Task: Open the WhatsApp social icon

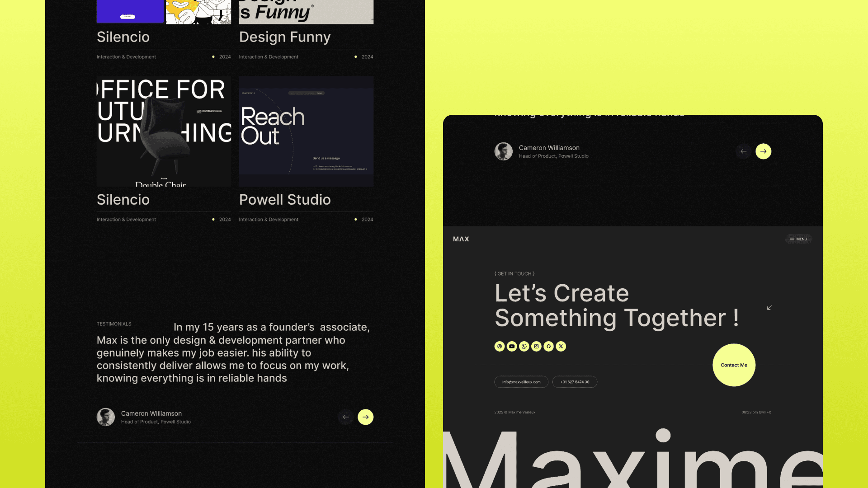Action: tap(524, 347)
